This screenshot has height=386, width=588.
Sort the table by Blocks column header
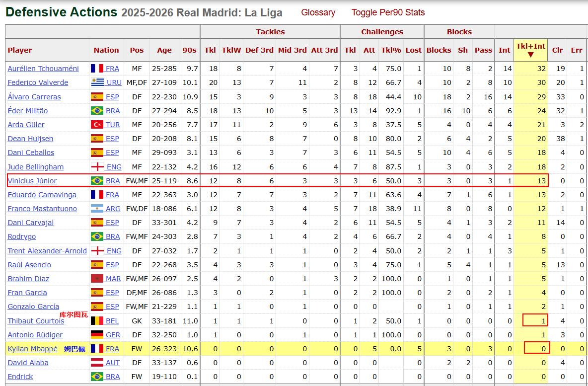coord(439,50)
